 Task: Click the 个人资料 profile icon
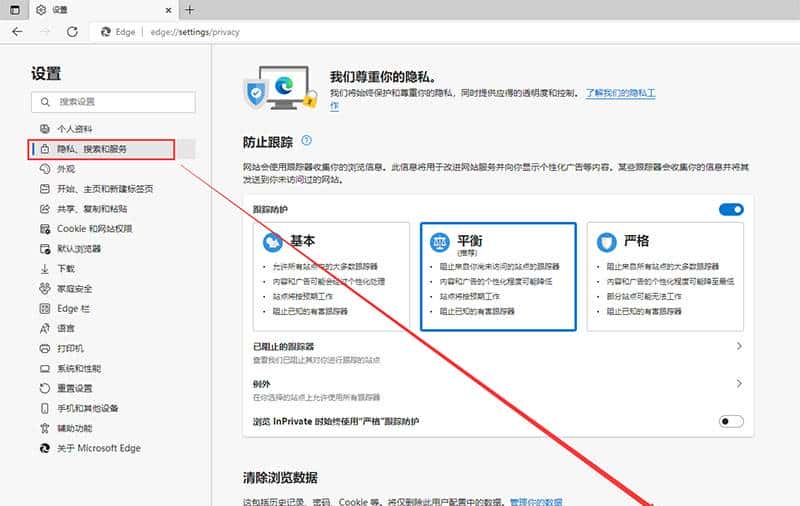pos(45,129)
